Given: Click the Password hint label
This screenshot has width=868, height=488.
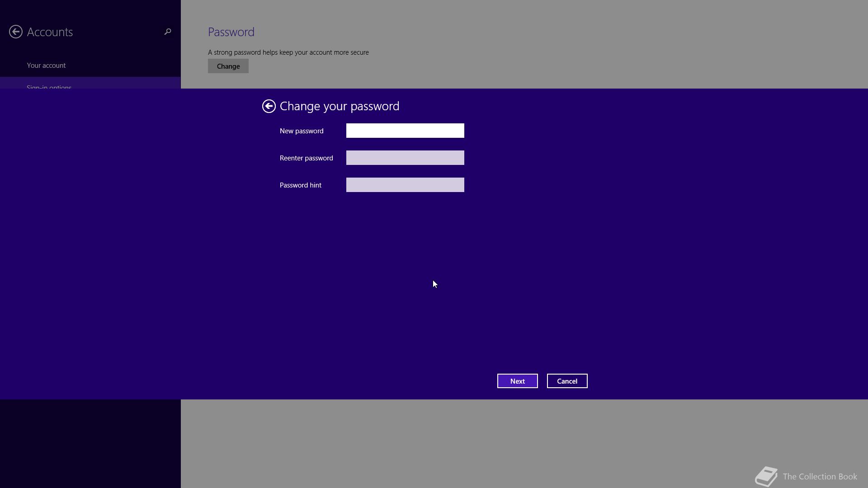Looking at the screenshot, I should tap(301, 185).
